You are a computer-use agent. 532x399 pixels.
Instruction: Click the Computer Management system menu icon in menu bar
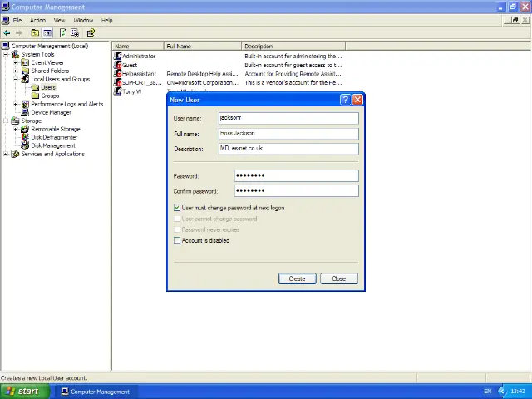pyautogui.click(x=6, y=20)
